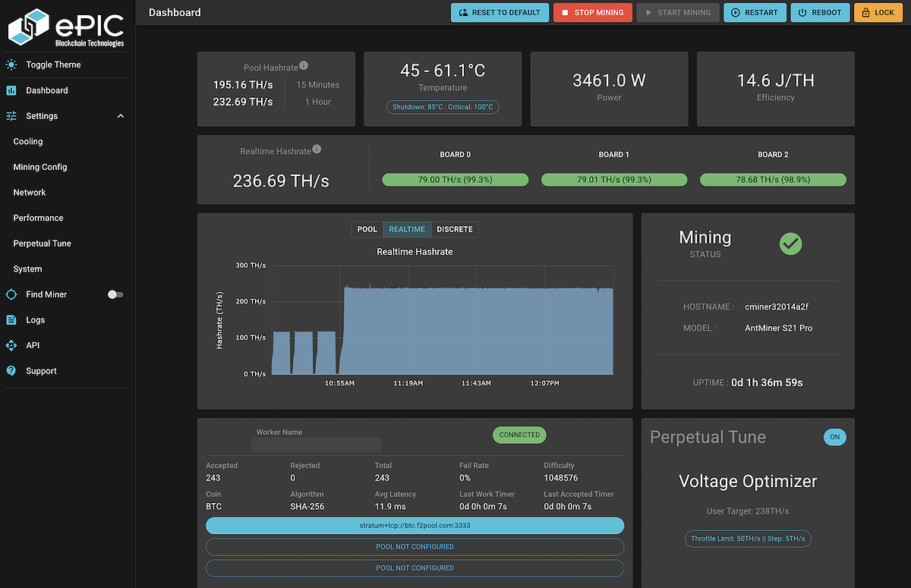Open the Cooling settings page
911x588 pixels.
pyautogui.click(x=27, y=141)
